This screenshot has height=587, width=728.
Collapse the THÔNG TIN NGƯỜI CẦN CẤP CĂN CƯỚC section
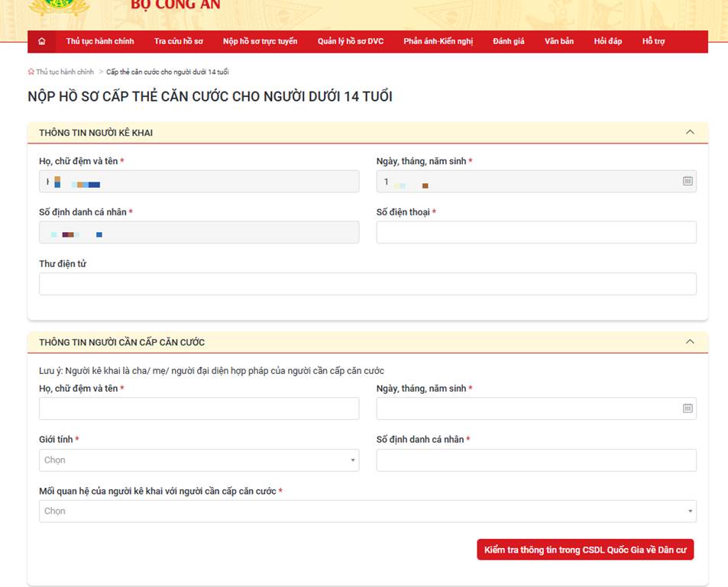(690, 342)
